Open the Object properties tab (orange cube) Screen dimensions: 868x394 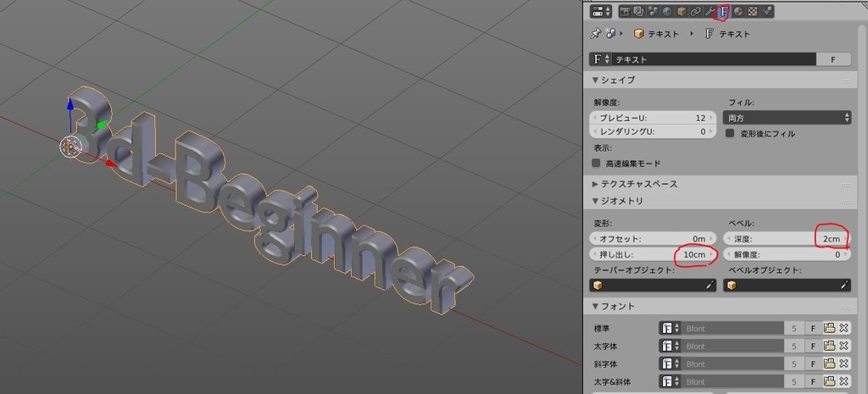pos(682,11)
